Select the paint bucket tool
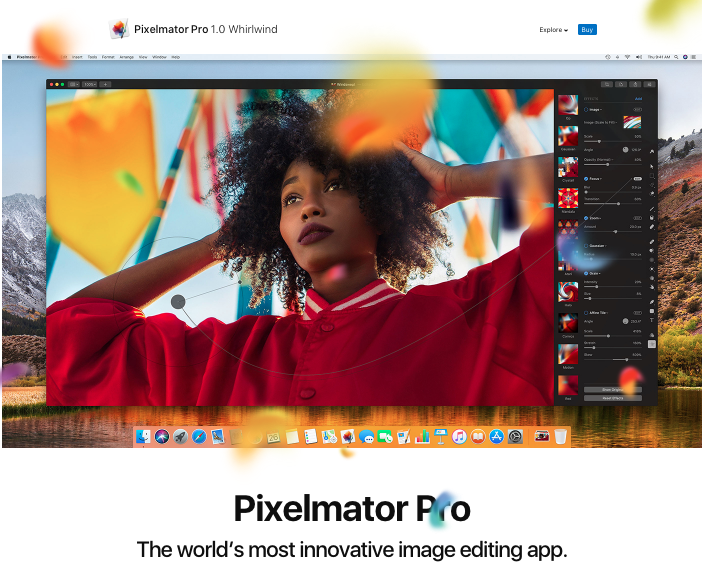The image size is (702, 576). point(652,218)
